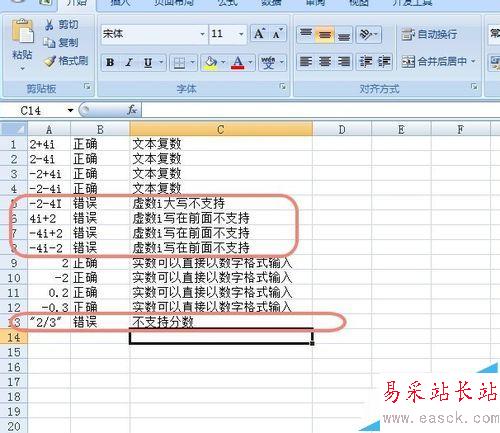Image resolution: width=500 pixels, height=433 pixels.
Task: Select column A header
Action: [49, 129]
